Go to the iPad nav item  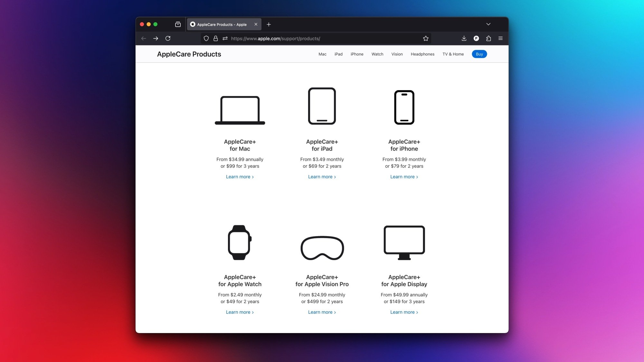[338, 54]
